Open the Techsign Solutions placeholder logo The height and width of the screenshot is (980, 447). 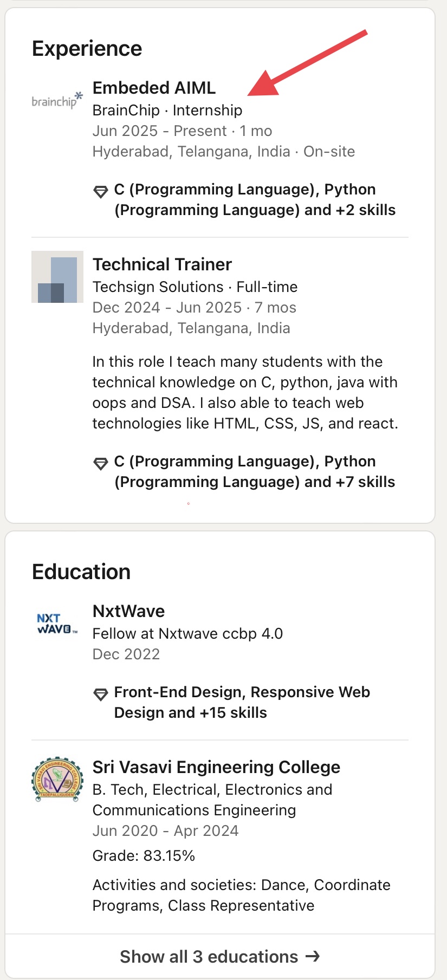pyautogui.click(x=57, y=277)
